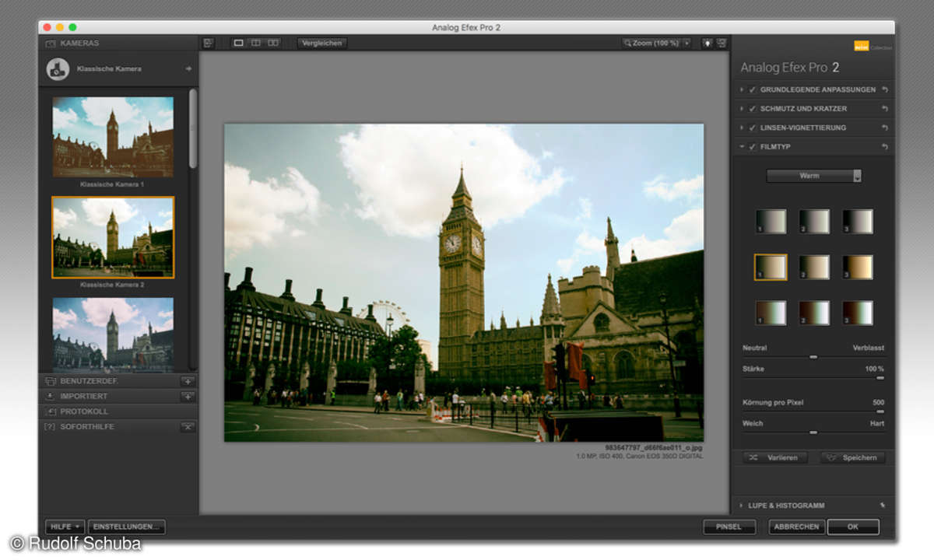Click the Weich to Hart slider handle
The height and width of the screenshot is (560, 934).
(813, 432)
